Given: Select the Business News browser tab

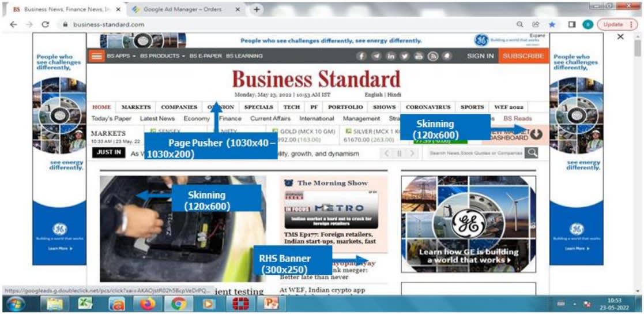Looking at the screenshot, I should pos(66,9).
